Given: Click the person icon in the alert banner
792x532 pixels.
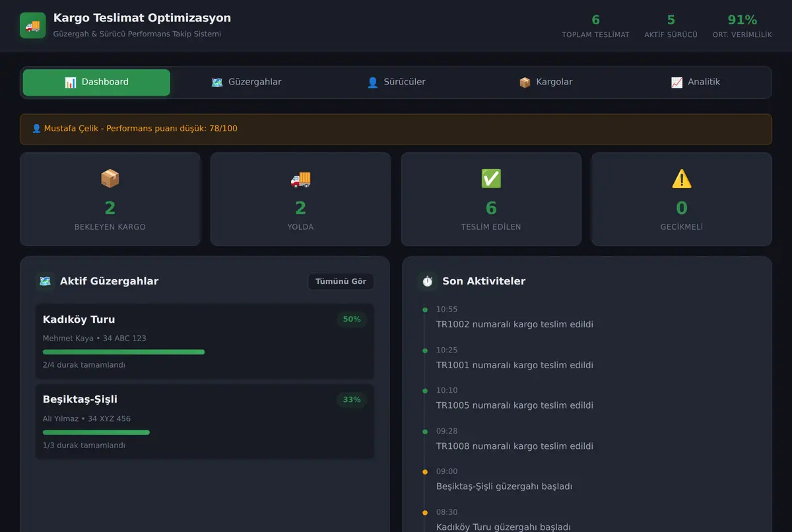Looking at the screenshot, I should tap(36, 129).
